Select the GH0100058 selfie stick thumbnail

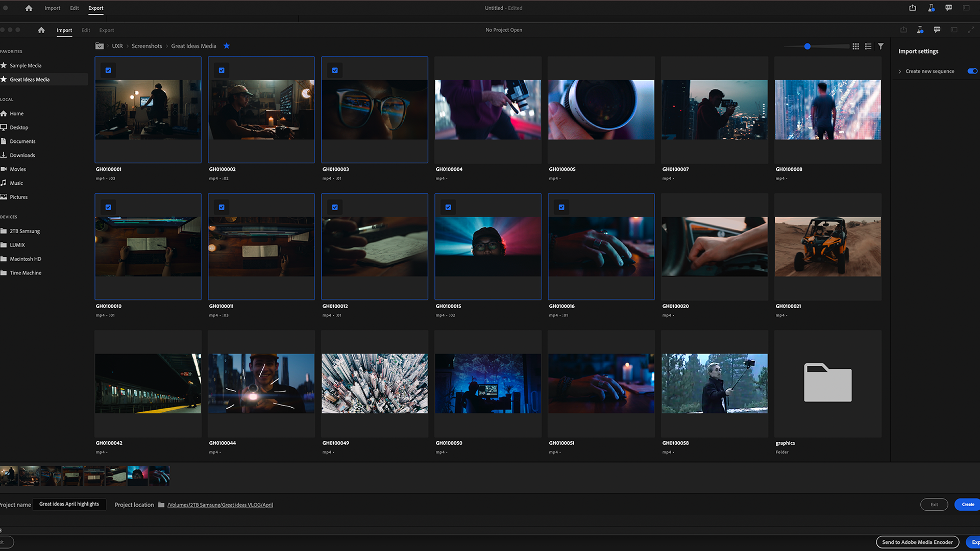(715, 383)
